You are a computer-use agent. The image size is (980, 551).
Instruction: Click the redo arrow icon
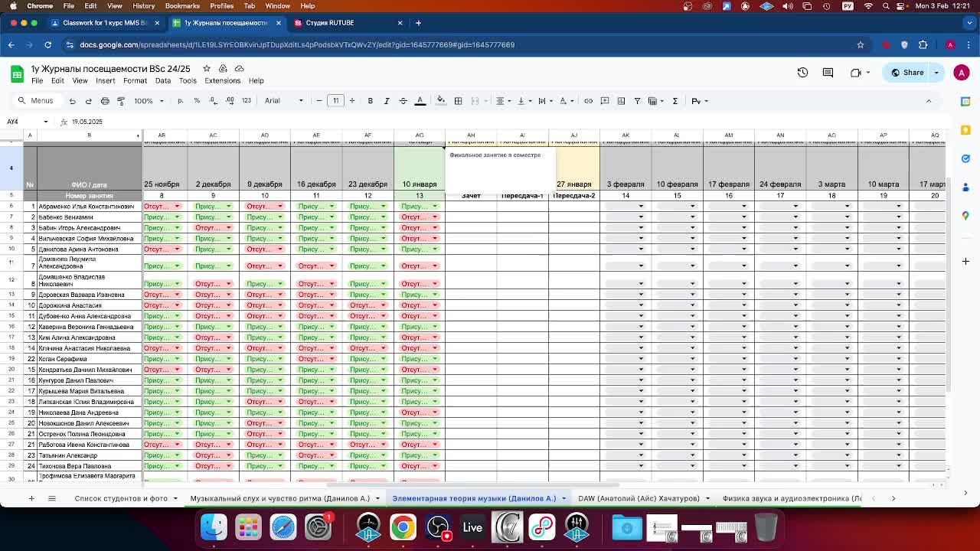(89, 101)
